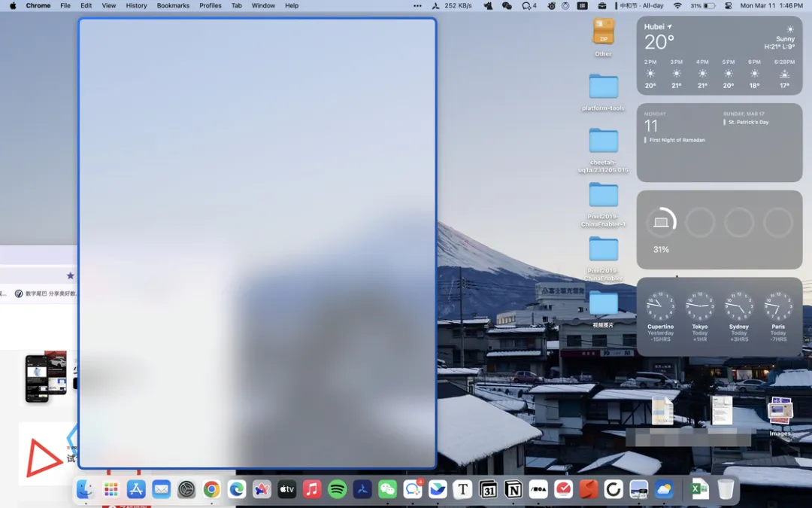Click the WeChat dock icon
Viewport: 812px width, 508px height.
click(387, 489)
